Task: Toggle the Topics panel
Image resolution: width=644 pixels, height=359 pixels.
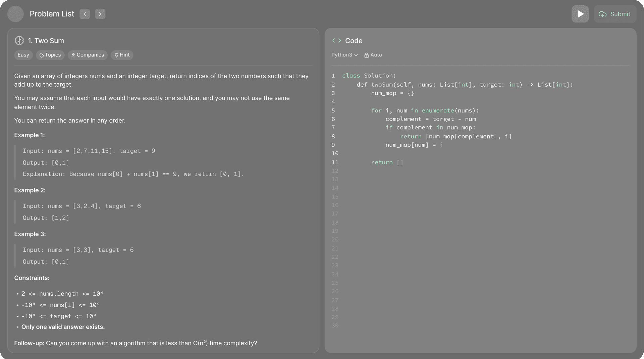Action: (50, 55)
